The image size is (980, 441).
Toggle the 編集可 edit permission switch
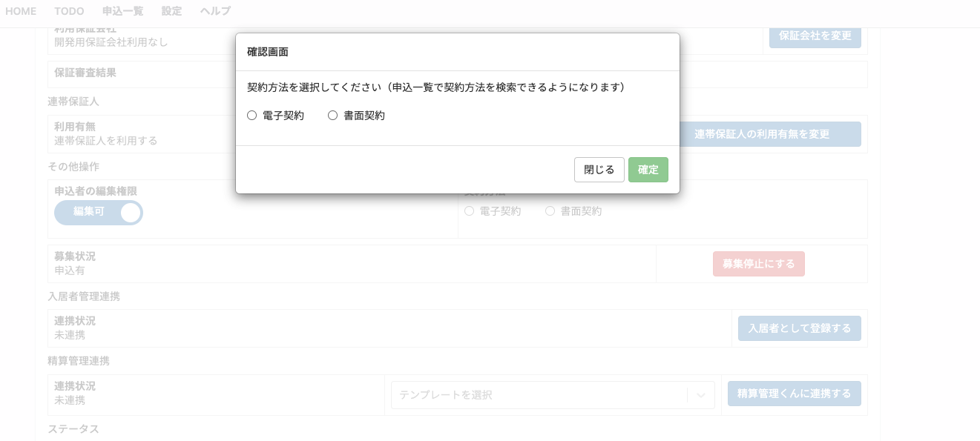[x=99, y=212]
